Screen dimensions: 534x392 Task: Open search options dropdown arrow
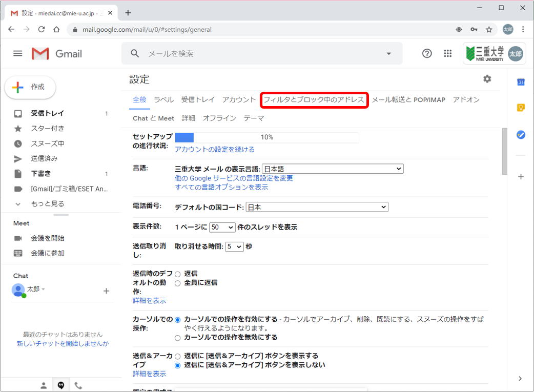(388, 53)
